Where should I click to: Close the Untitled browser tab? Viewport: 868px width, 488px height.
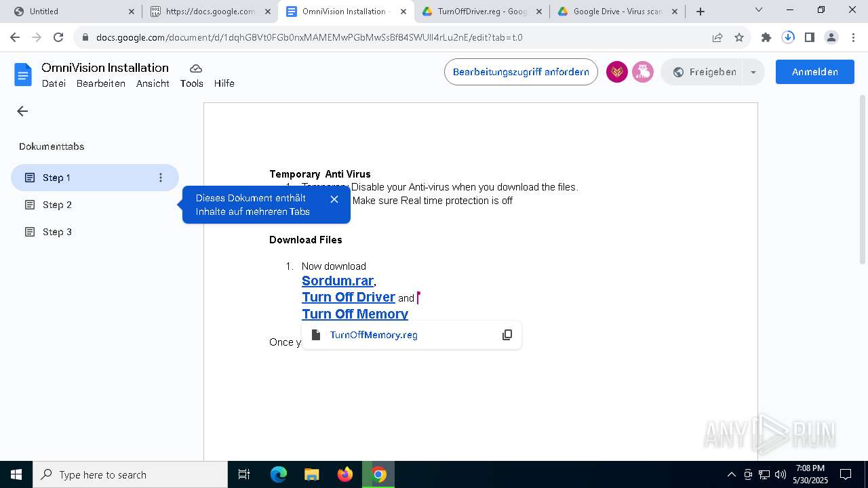coord(132,12)
